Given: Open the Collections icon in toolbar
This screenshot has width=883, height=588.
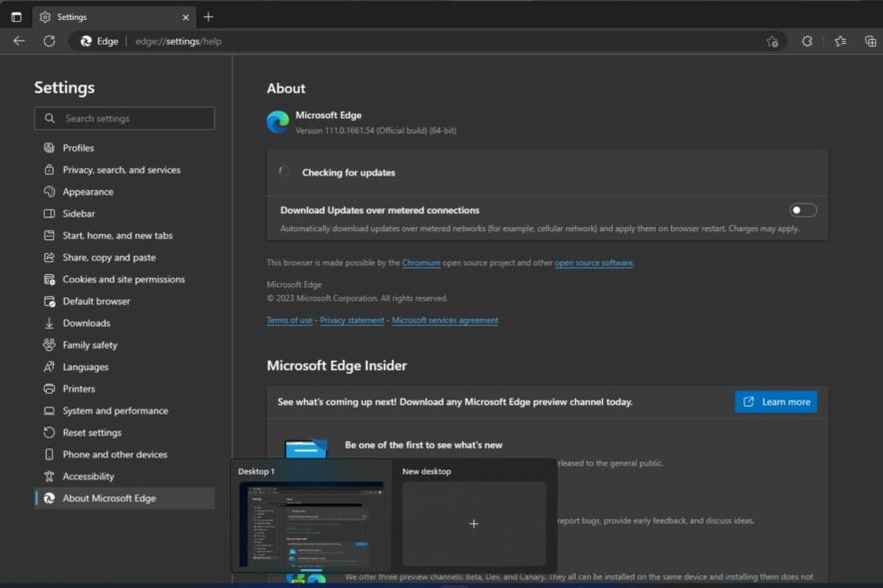Looking at the screenshot, I should pyautogui.click(x=870, y=41).
